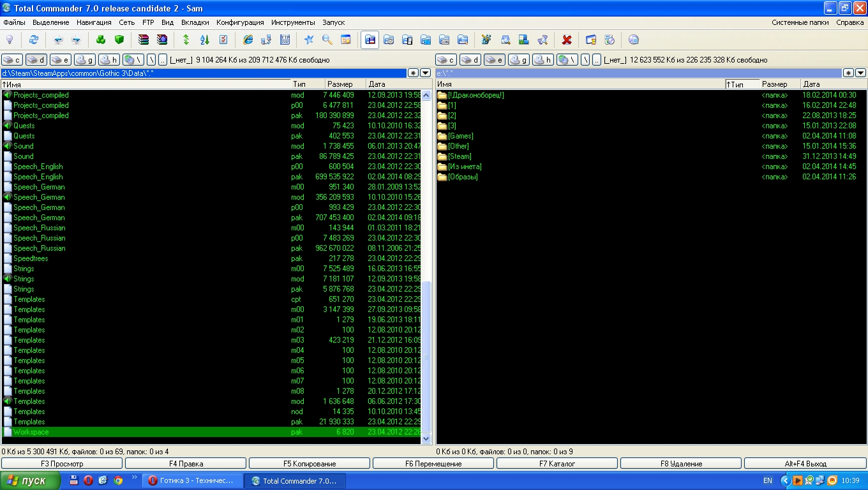The image size is (868, 490).
Task: Click left panel scrollbar down arrow
Action: pos(427,440)
